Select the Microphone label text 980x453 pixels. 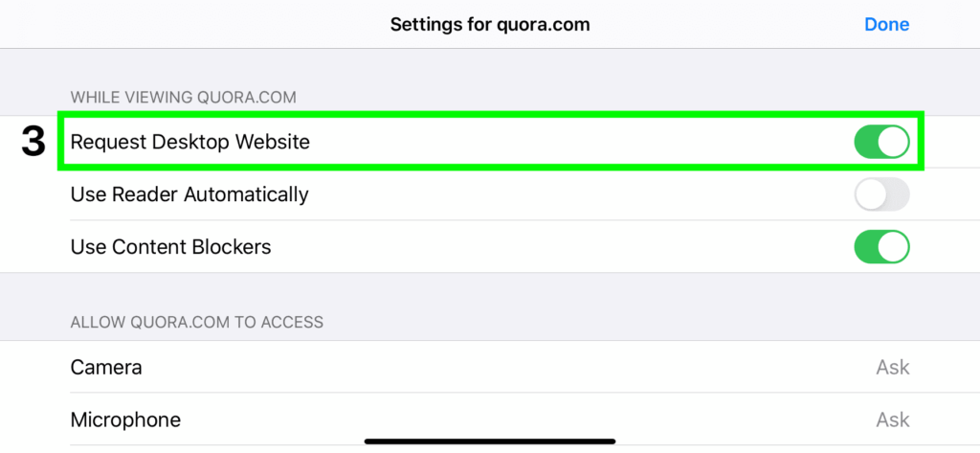click(125, 419)
